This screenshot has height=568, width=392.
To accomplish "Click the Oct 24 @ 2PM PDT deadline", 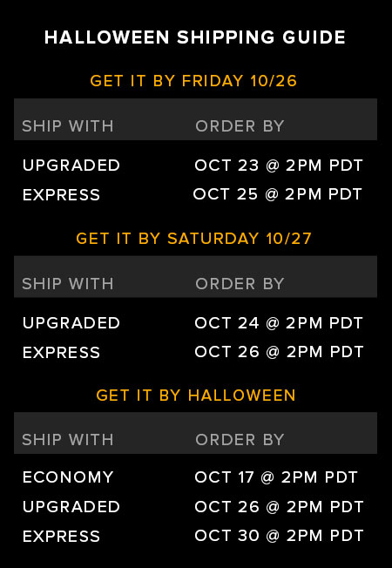I will click(278, 322).
